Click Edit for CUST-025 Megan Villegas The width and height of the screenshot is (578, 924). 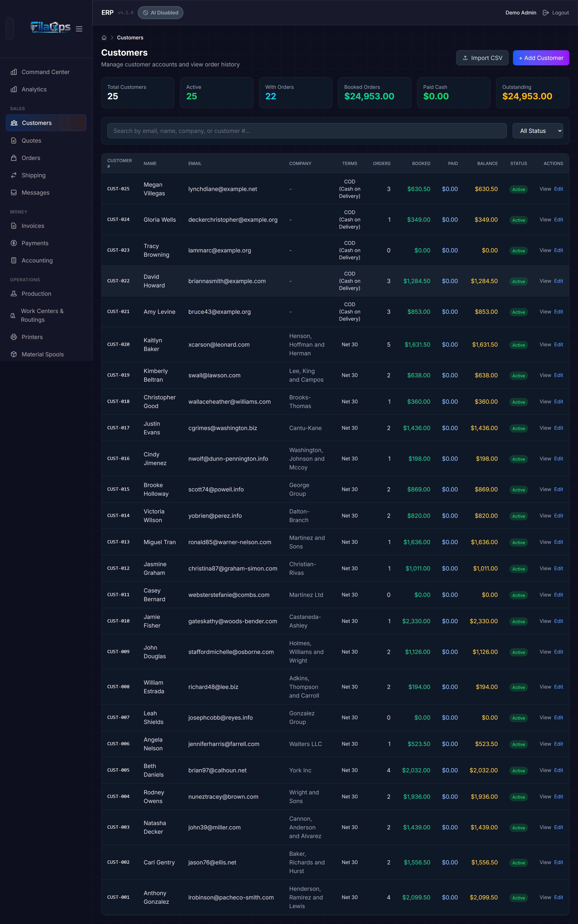coord(558,189)
